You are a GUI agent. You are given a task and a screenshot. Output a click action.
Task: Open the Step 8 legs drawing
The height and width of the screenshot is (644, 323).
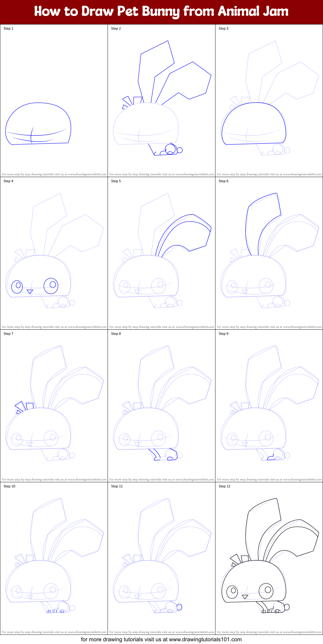pyautogui.click(x=163, y=454)
